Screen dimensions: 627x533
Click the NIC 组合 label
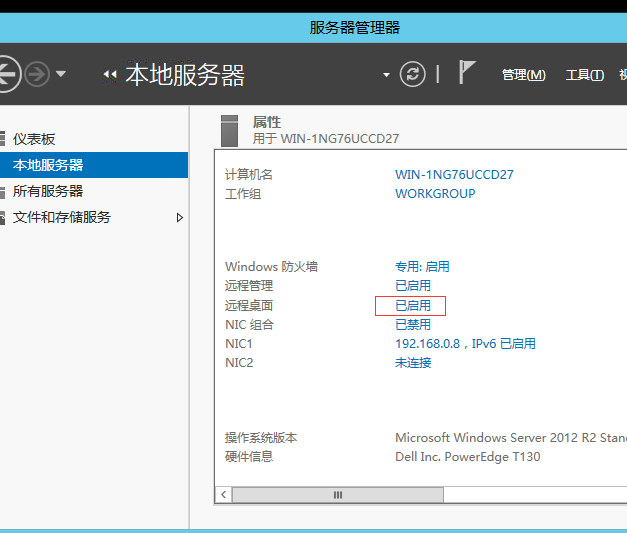click(x=250, y=325)
